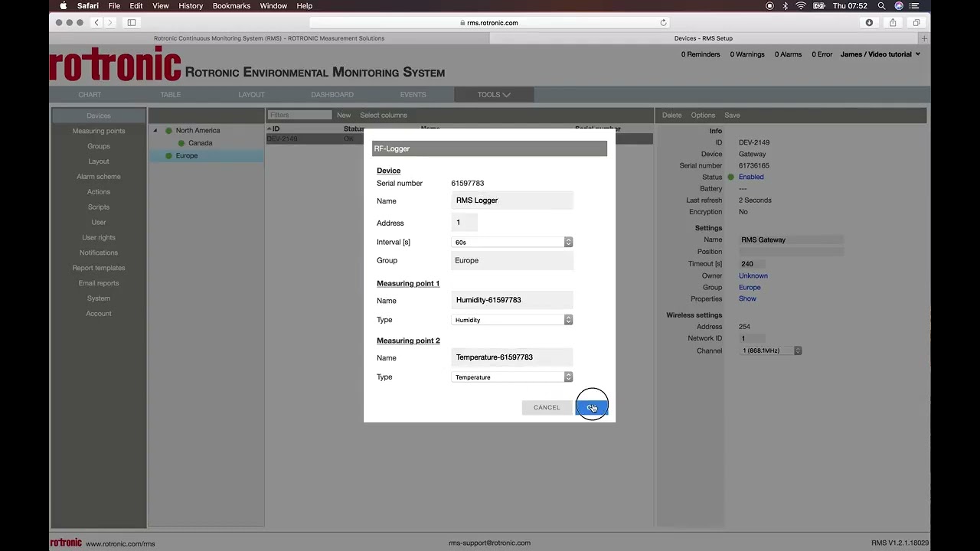Click the Rotronic logo
This screenshot has height=551, width=980.
point(116,64)
